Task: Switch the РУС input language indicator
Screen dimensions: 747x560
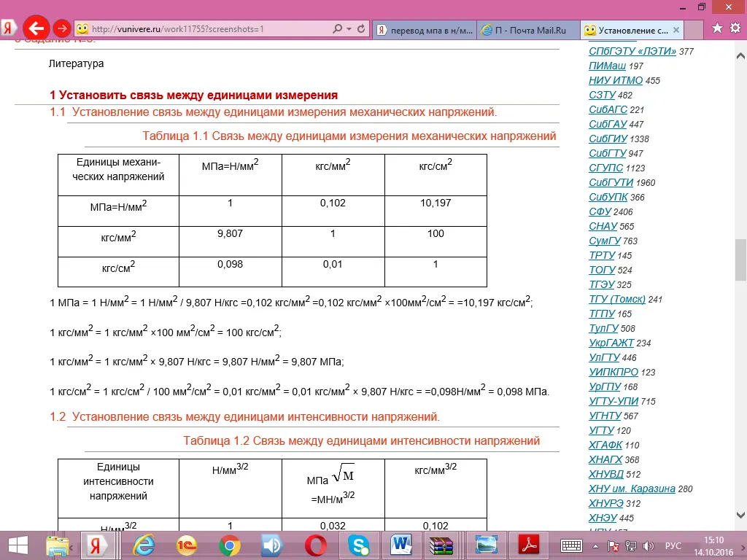Action: pos(673,546)
